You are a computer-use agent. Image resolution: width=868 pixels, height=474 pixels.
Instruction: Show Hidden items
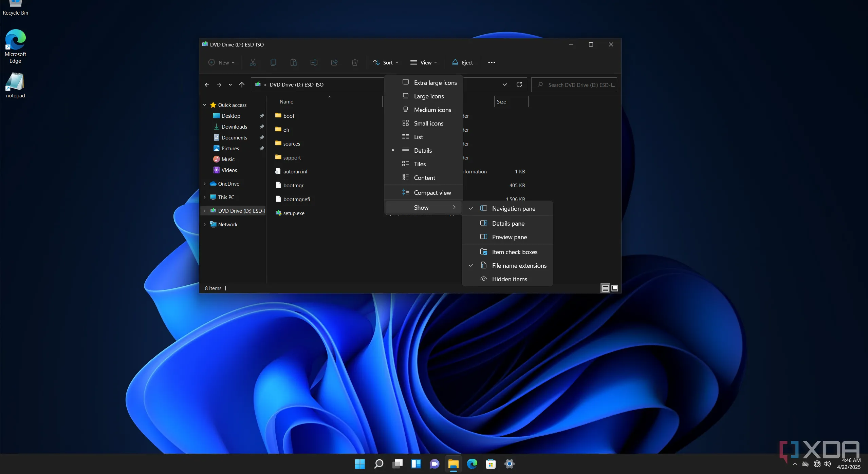tap(508, 279)
